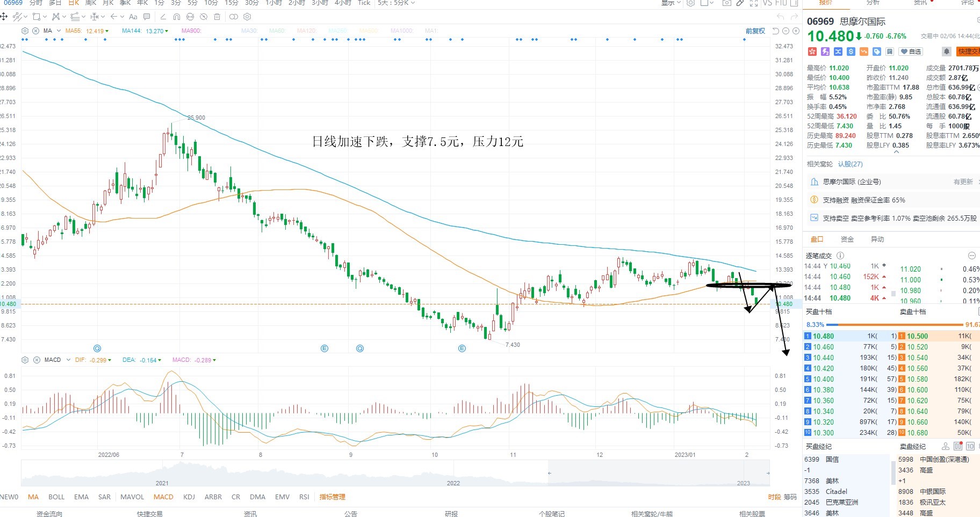This screenshot has width=980, height=517.
Task: Open the 资金流向 bottom section
Action: pyautogui.click(x=49, y=514)
